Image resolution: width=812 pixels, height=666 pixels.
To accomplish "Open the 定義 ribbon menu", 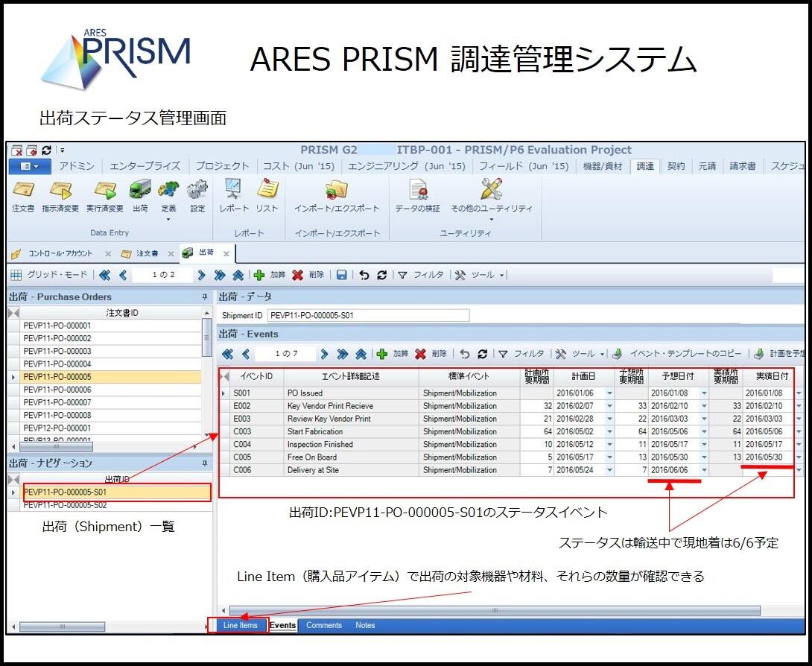I will click(168, 200).
